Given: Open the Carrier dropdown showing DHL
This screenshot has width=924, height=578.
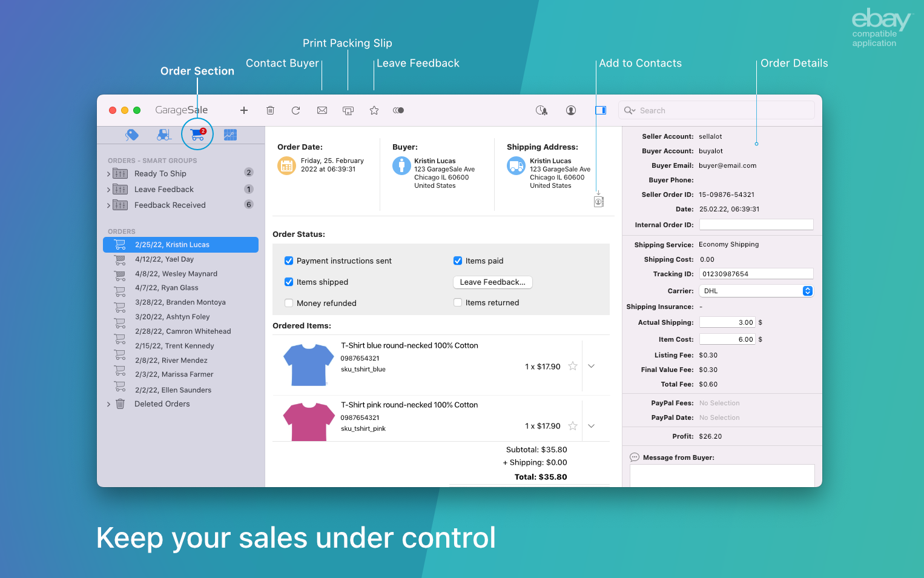Looking at the screenshot, I should pyautogui.click(x=807, y=291).
